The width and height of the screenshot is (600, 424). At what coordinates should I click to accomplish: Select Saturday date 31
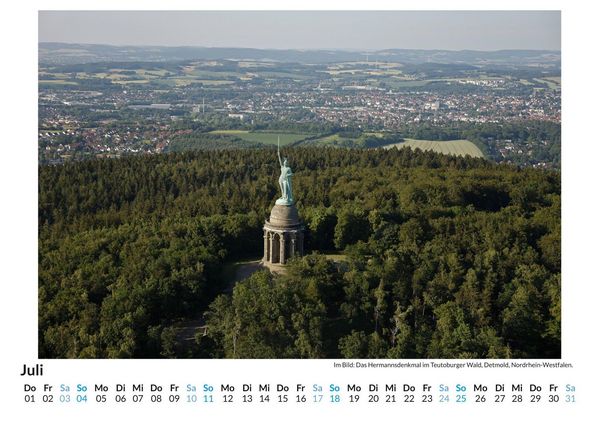coord(571,399)
